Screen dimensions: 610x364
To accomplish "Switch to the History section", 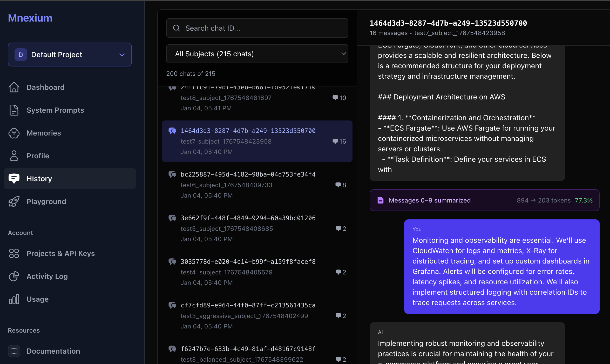I will (39, 178).
